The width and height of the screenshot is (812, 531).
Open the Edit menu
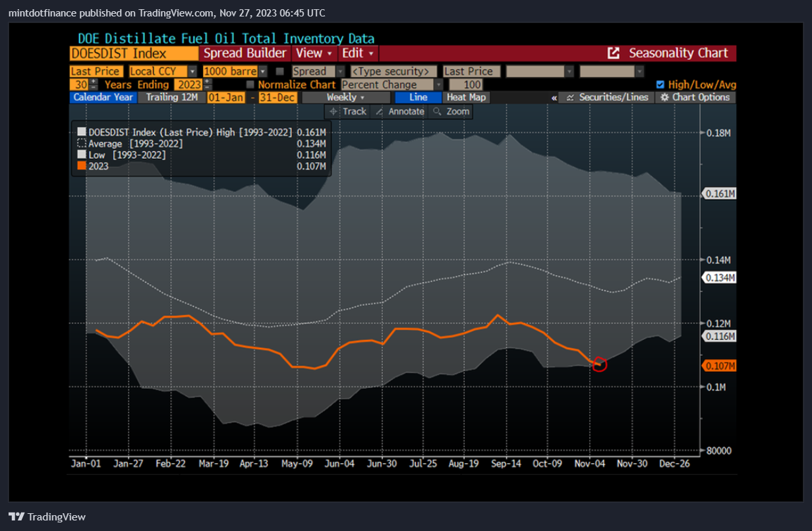click(x=359, y=53)
